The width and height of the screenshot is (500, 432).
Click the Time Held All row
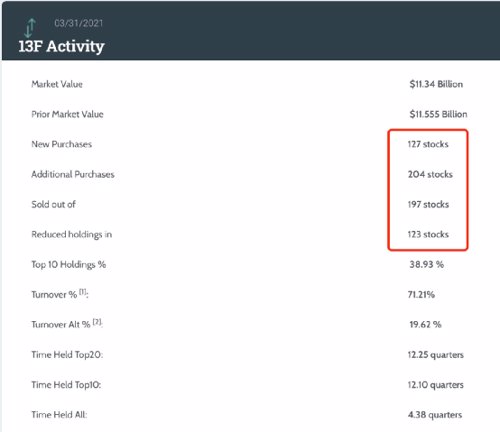(x=248, y=415)
